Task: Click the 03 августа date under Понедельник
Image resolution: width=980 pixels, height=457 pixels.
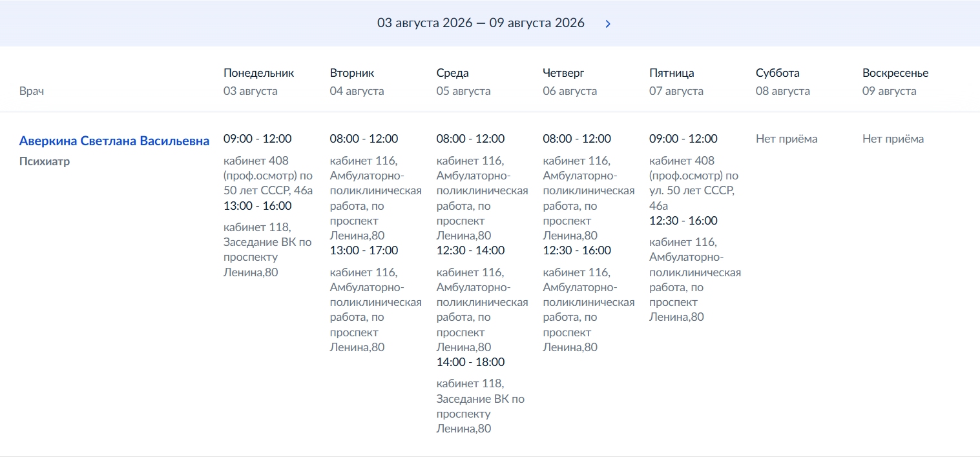Action: pos(251,91)
